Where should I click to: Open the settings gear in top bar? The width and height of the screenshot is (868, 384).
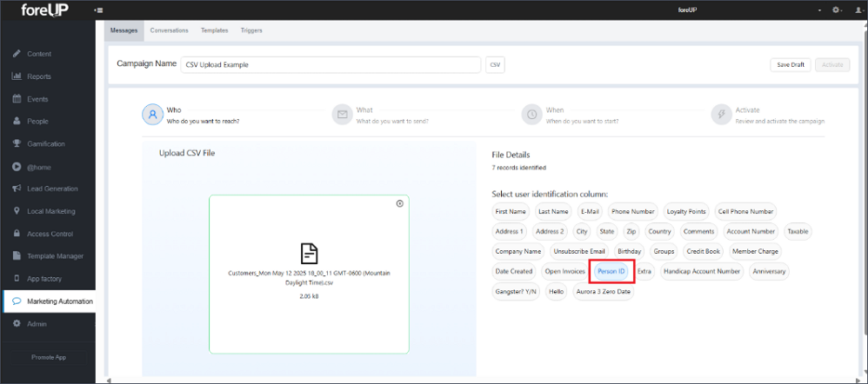click(x=835, y=10)
